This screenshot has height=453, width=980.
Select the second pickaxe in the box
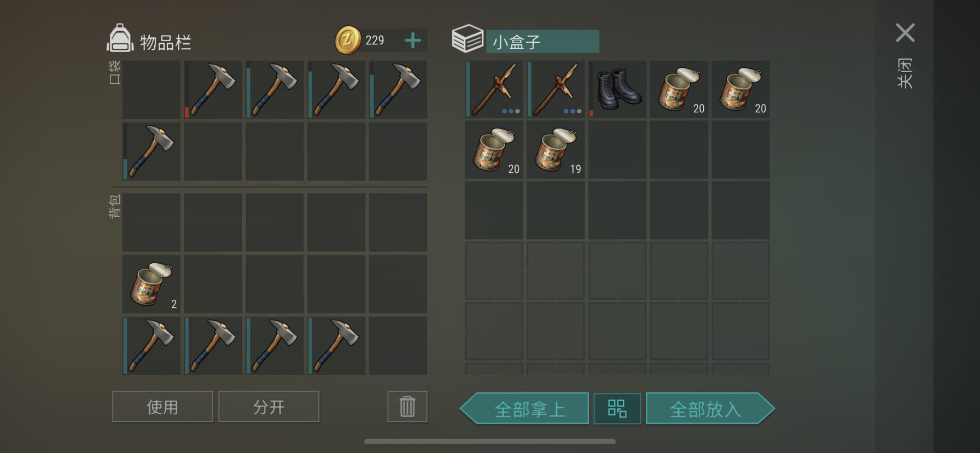click(556, 90)
